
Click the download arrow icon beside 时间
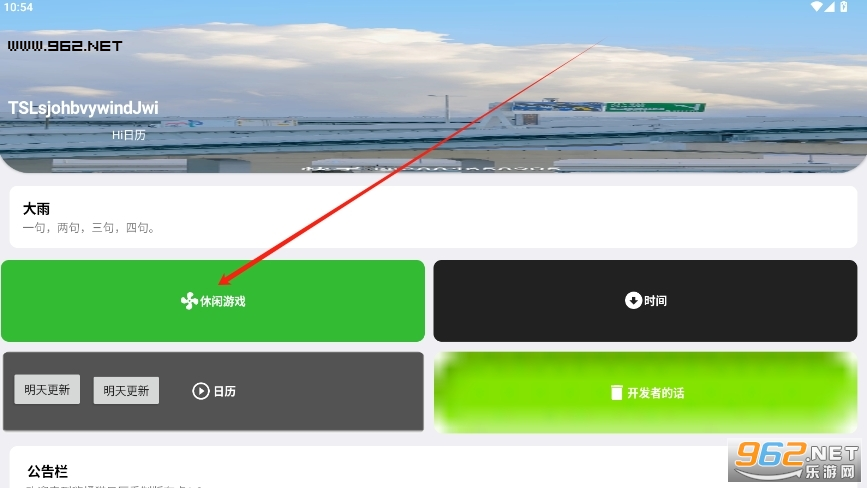coord(633,300)
